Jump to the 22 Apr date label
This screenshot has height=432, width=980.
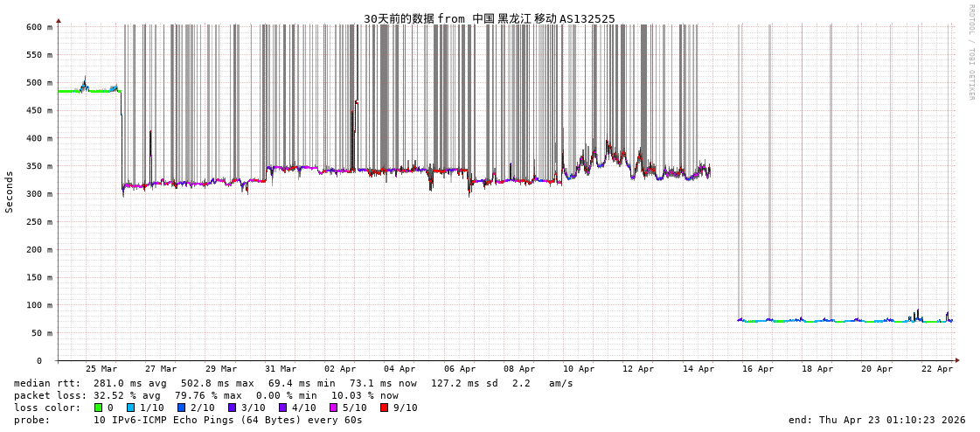tap(936, 369)
